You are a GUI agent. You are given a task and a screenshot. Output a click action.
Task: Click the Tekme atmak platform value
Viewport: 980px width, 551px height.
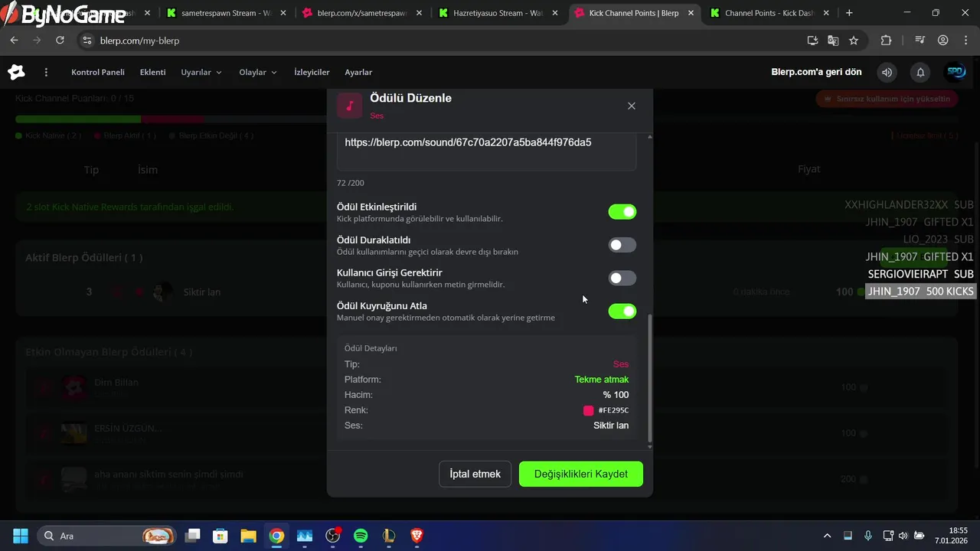(602, 380)
